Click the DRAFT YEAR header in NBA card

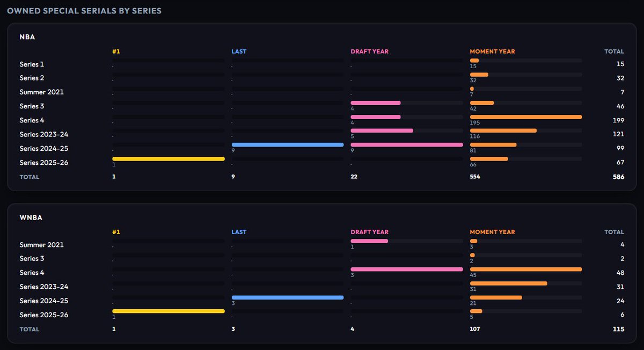pyautogui.click(x=369, y=52)
